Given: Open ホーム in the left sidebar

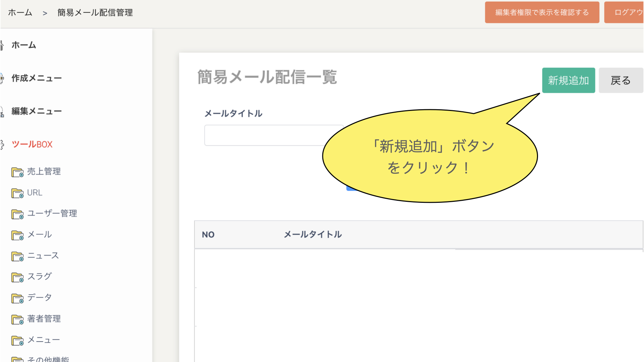Looking at the screenshot, I should pyautogui.click(x=23, y=45).
